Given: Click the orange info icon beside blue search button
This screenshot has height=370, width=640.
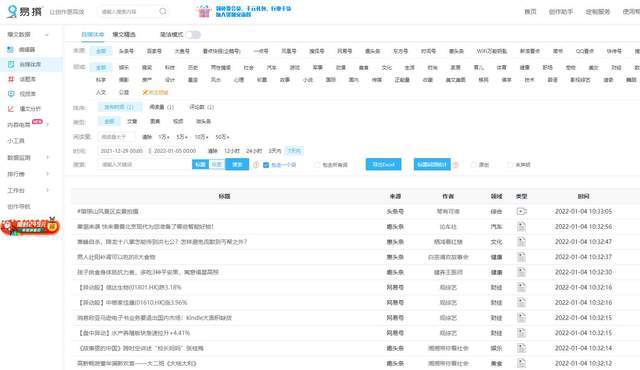Looking at the screenshot, I should pos(256,165).
